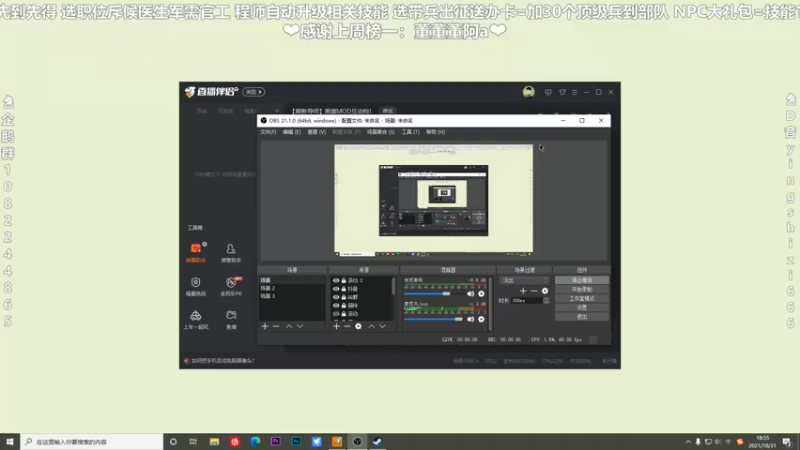Add a scene transition with plus icon
Screen dimensions: 800x450
(523, 291)
